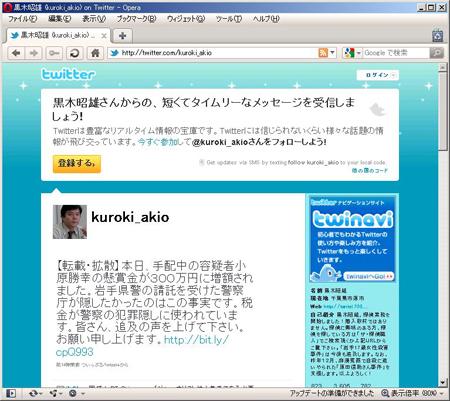450x401 pixels.
Task: Click the ログイン button on Twitter
Action: pos(377,75)
